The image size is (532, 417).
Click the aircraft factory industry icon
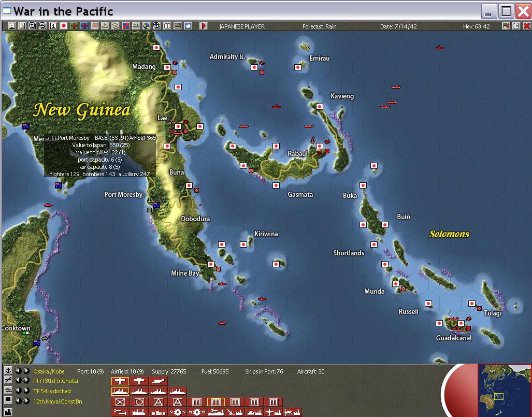[274, 412]
